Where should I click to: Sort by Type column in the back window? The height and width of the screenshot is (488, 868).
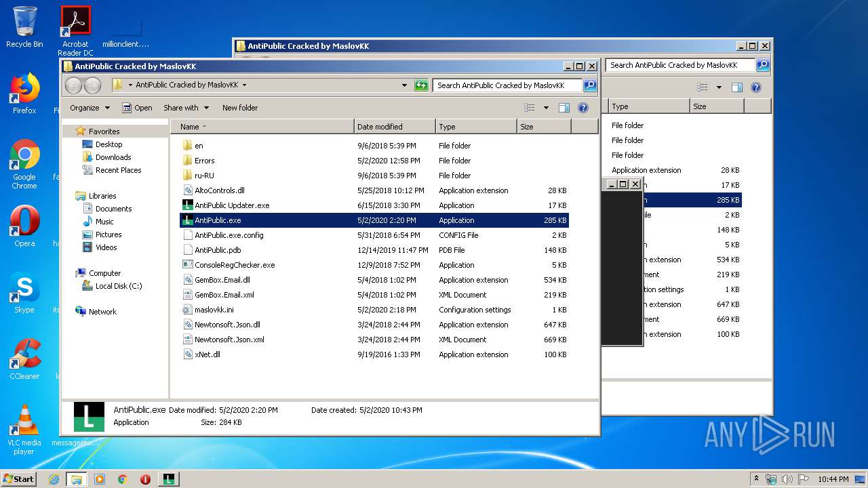coord(649,106)
